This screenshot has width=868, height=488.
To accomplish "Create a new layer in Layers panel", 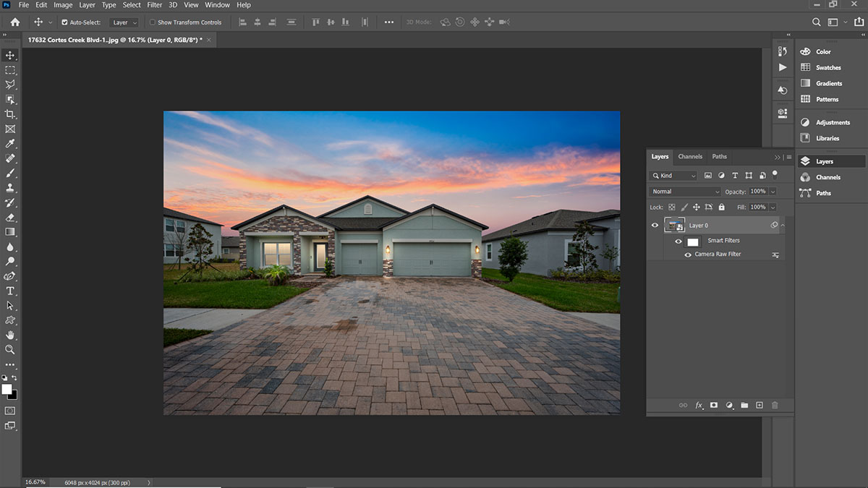I will [x=759, y=406].
